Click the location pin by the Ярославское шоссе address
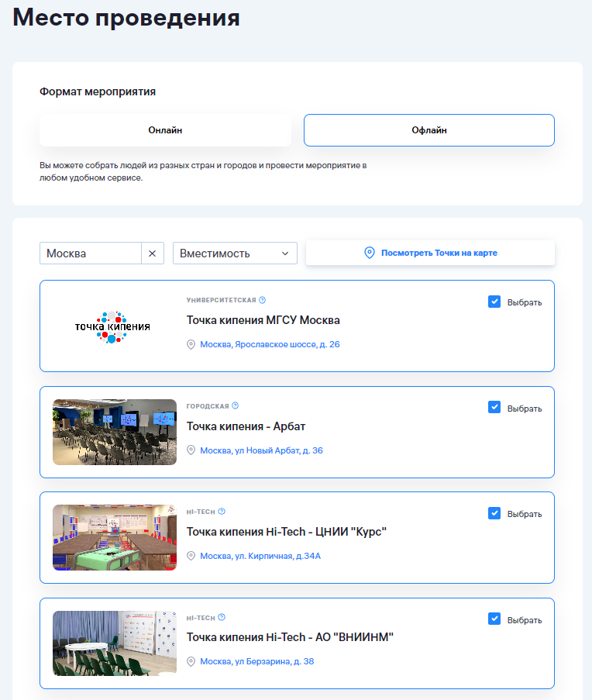The height and width of the screenshot is (700, 592). 191,344
